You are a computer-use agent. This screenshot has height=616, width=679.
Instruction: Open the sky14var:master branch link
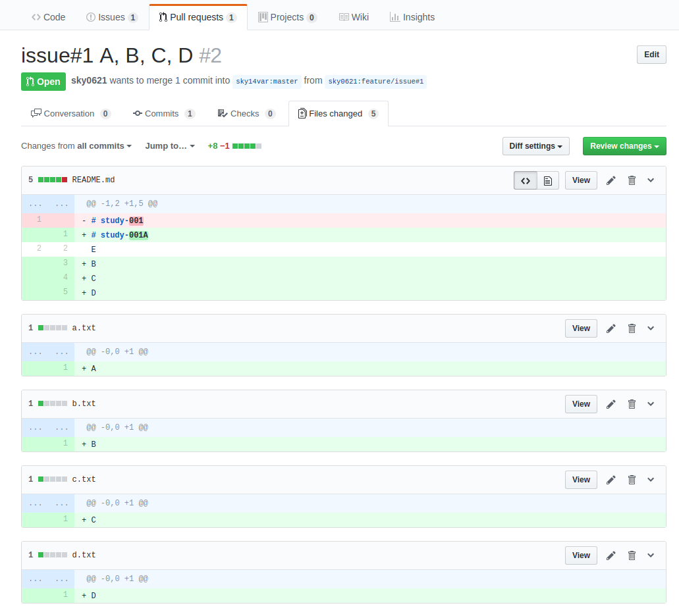tap(267, 82)
